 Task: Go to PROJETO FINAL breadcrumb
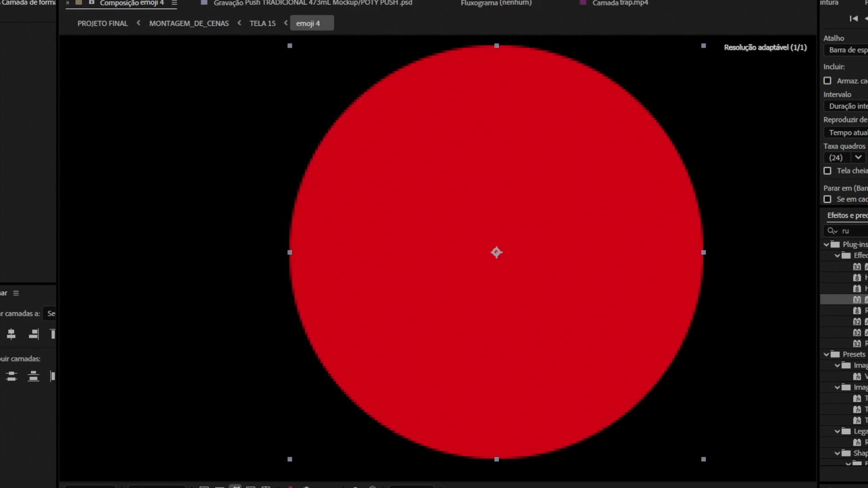(103, 23)
